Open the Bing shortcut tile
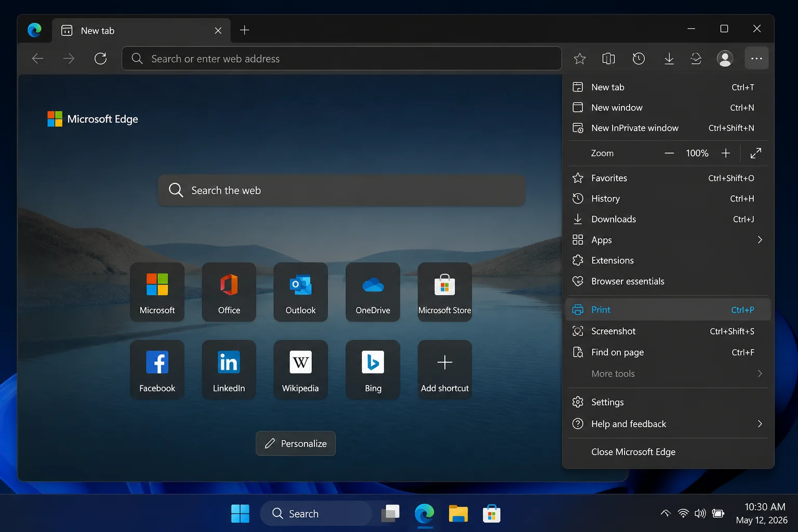 (373, 369)
